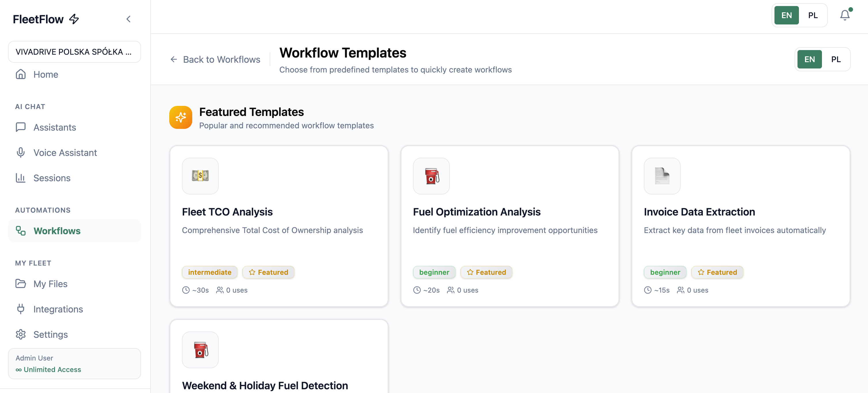Image resolution: width=868 pixels, height=393 pixels.
Task: Click Back to Workflows link
Action: coord(215,59)
